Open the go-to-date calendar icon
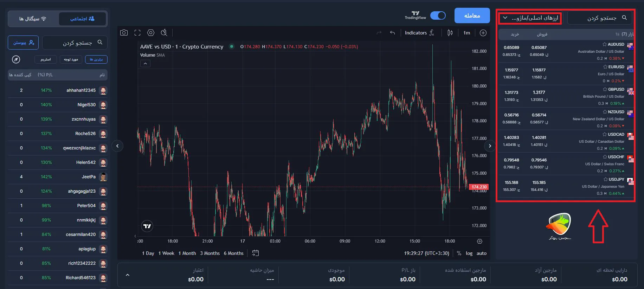The width and height of the screenshot is (644, 289). pos(256,253)
